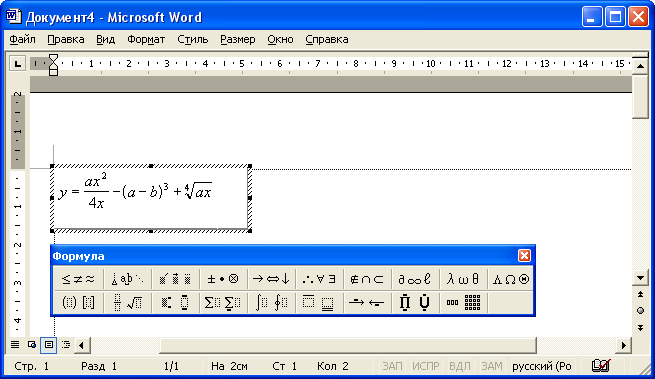This screenshot has height=379, width=655.
Task: Open uppercase Greek letters palette (ΛΩΘ)
Action: pyautogui.click(x=511, y=279)
